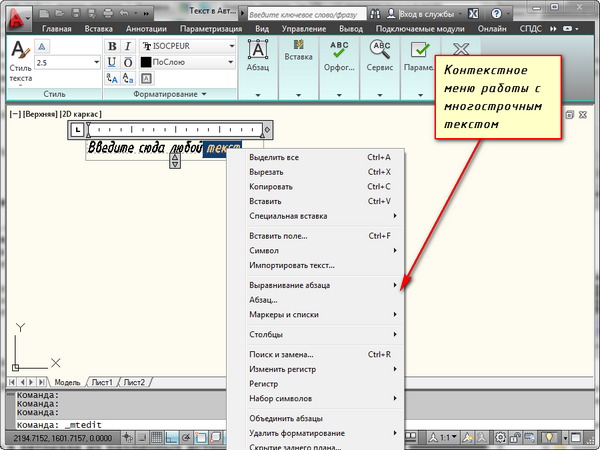Click the Вставка ribbon panel icon
The height and width of the screenshot is (450, 600).
[x=298, y=44]
